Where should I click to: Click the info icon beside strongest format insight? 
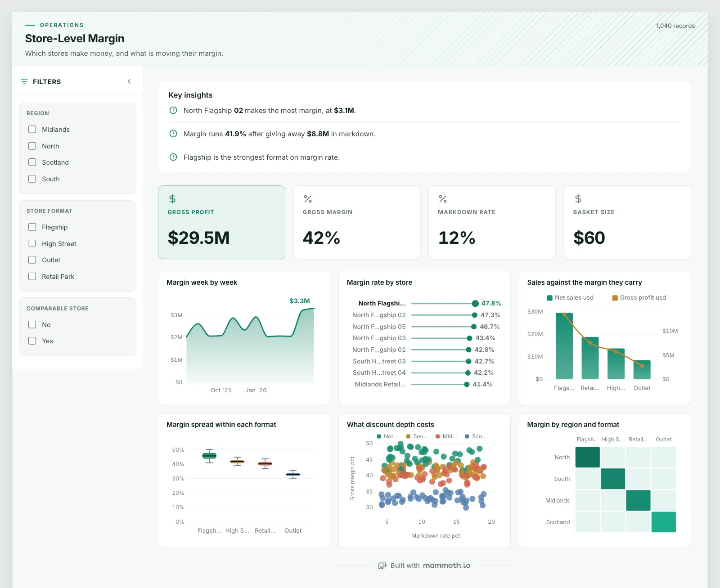tap(173, 157)
